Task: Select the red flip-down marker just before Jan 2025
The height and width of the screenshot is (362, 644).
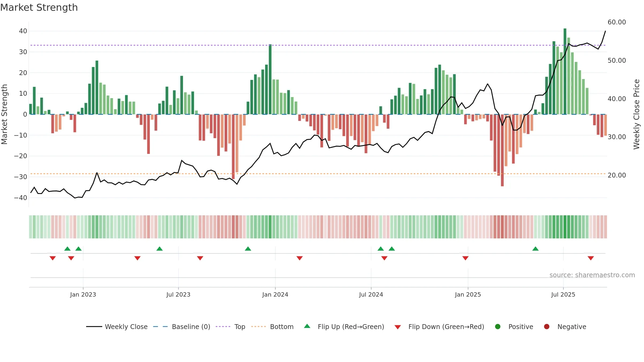Action: pos(466,258)
